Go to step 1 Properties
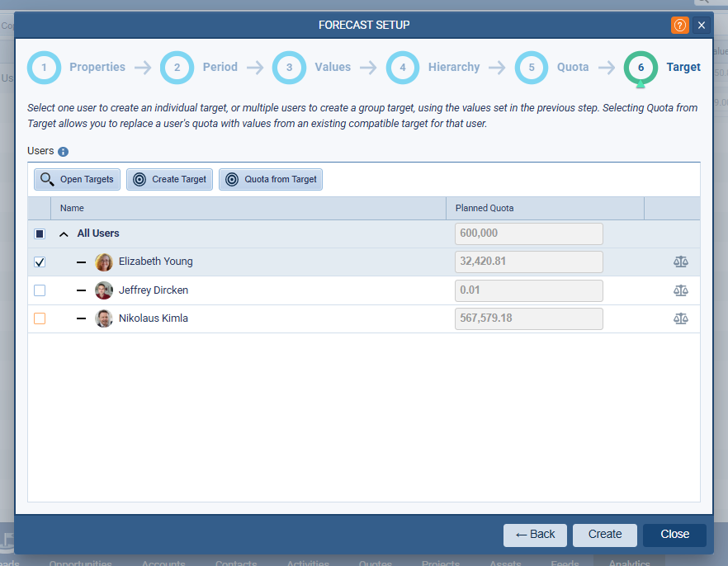Viewport: 728px width, 566px height. pyautogui.click(x=44, y=68)
